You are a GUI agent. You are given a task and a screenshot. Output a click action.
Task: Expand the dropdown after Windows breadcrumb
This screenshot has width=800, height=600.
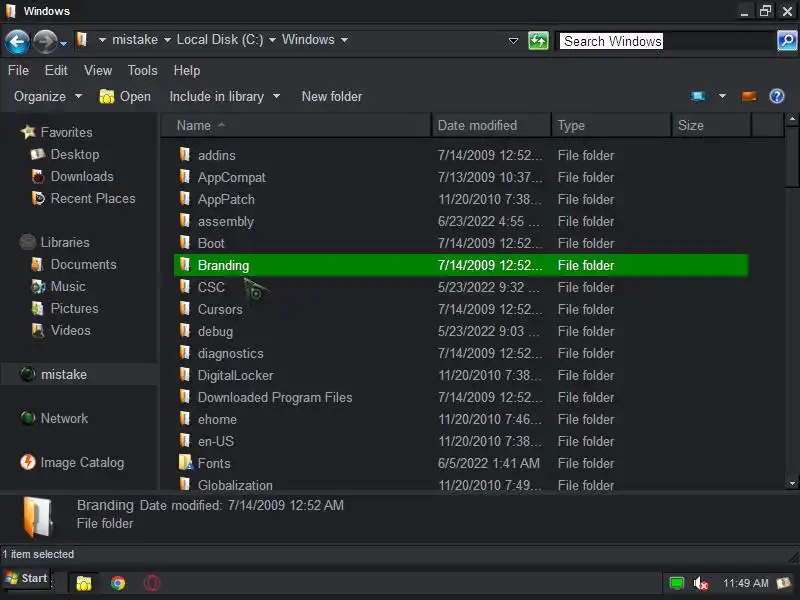pos(344,40)
